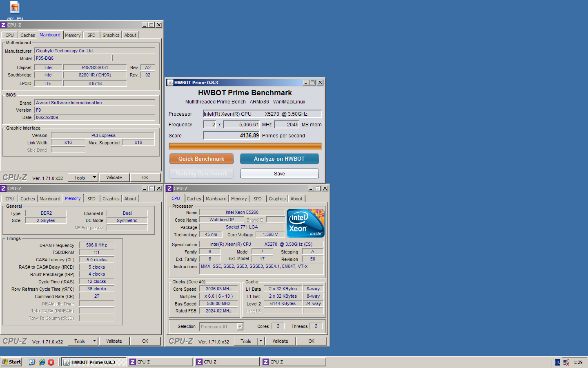Open Tools dropdown arrow in Mainboard window
This screenshot has height=368, width=588.
point(95,177)
